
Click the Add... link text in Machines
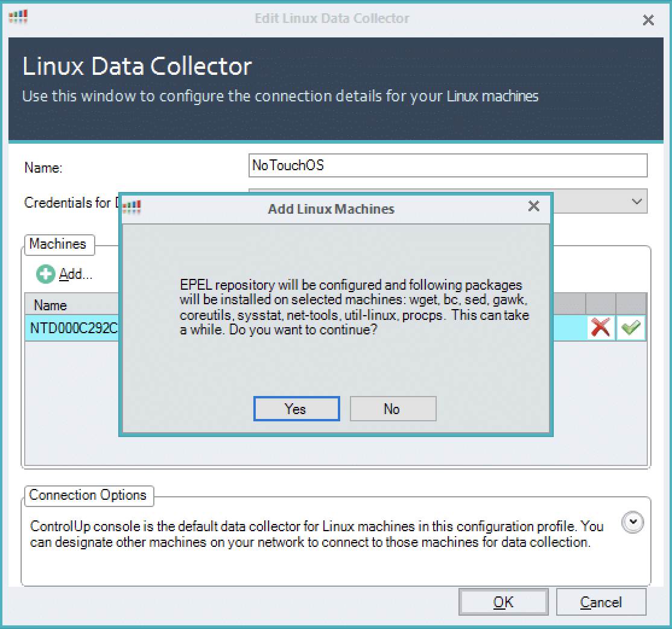click(x=75, y=274)
